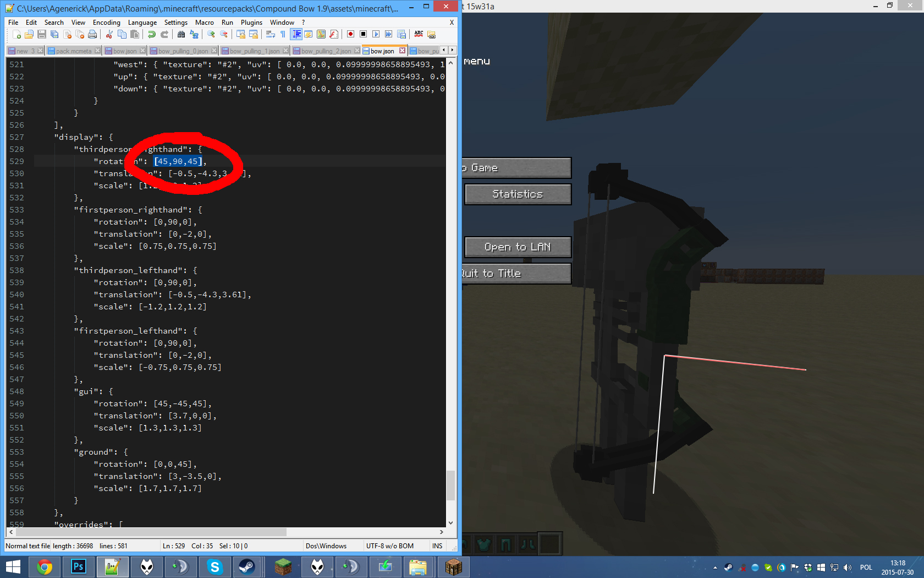Switch to the pack.mcmeta tab
924x578 pixels.
[x=74, y=51]
